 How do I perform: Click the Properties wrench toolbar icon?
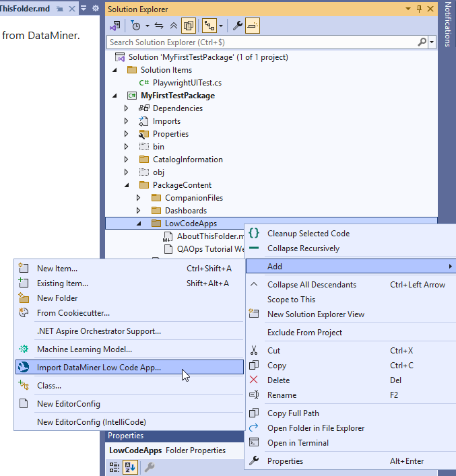(238, 26)
